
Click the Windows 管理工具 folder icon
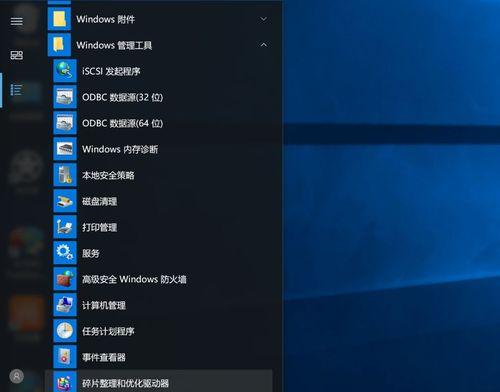click(x=59, y=45)
